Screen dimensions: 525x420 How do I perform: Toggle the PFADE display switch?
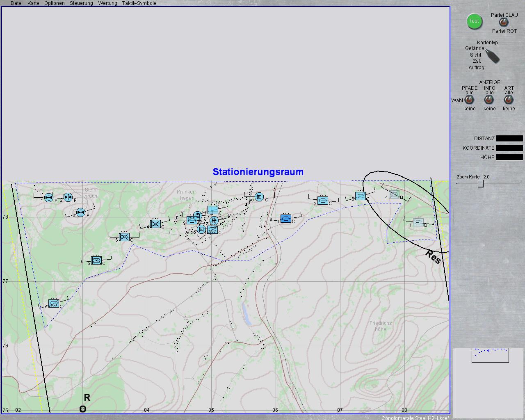469,100
